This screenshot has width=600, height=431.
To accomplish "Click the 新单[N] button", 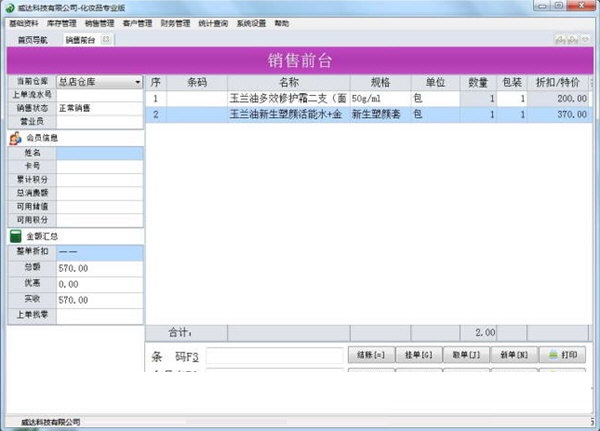I will click(x=514, y=355).
